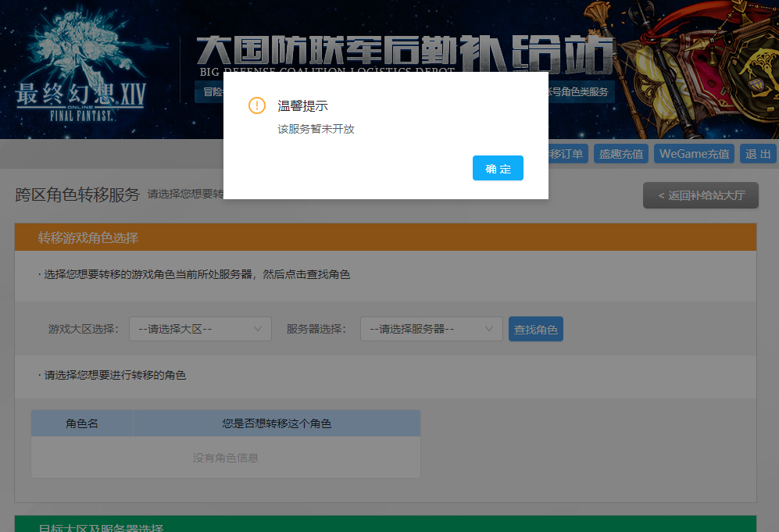
Task: Open the 服务器选择 server dropdown
Action: coord(431,329)
